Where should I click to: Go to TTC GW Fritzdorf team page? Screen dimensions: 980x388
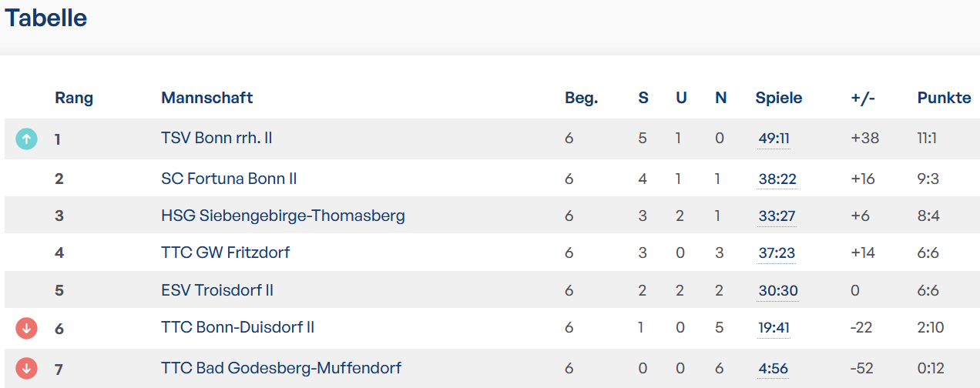pos(225,253)
